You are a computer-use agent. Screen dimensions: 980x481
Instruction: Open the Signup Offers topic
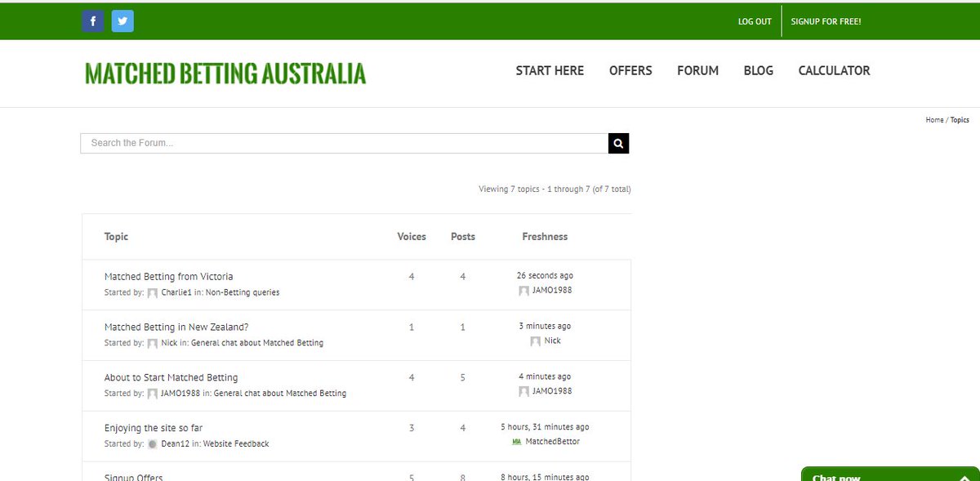click(x=134, y=477)
